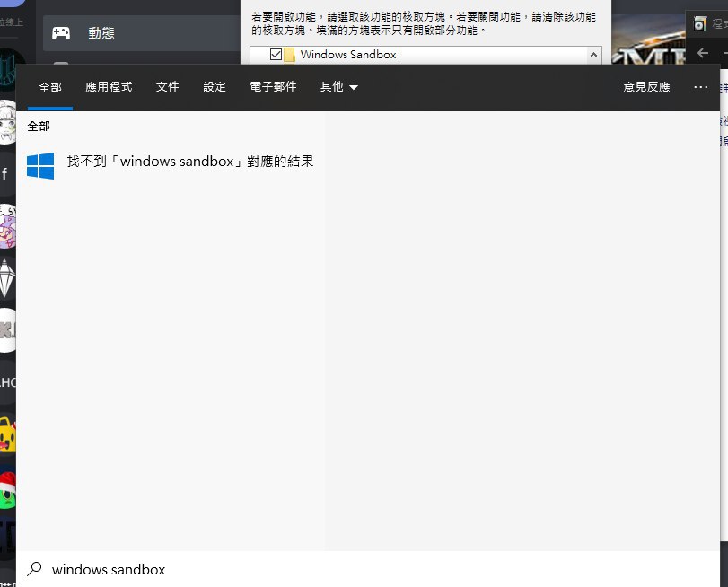Click the no results text for windows sandbox

tap(190, 162)
